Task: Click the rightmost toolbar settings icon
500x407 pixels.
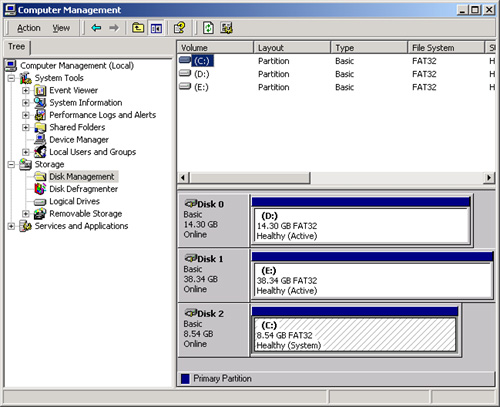Action: coord(226,28)
